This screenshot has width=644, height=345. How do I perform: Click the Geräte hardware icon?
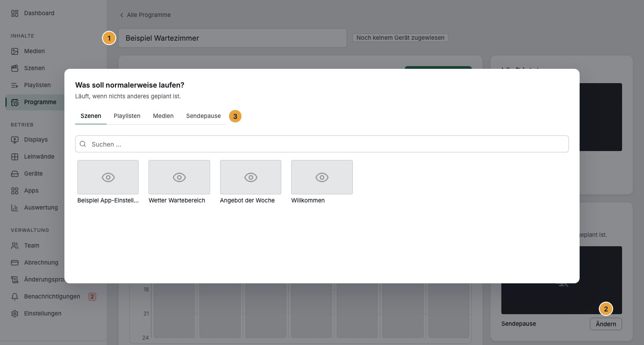point(15,174)
